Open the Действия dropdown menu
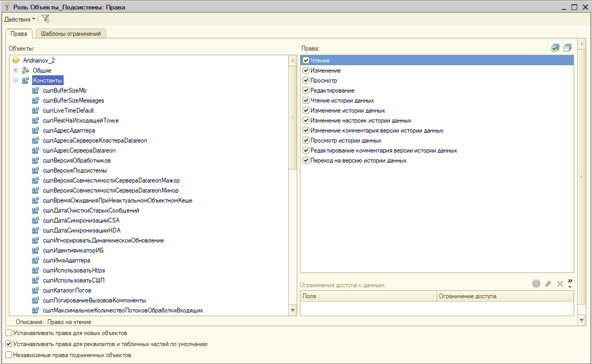The height and width of the screenshot is (364, 592). click(20, 19)
